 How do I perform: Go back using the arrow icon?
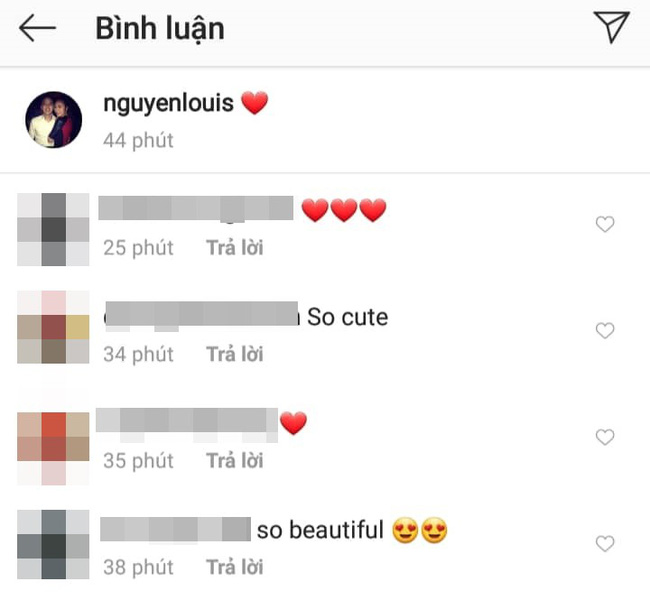37,28
